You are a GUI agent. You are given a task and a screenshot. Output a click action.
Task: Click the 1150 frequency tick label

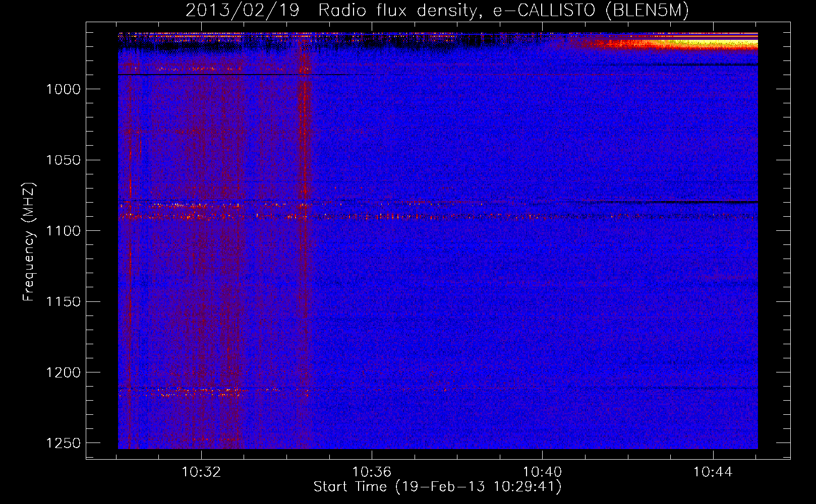(63, 302)
